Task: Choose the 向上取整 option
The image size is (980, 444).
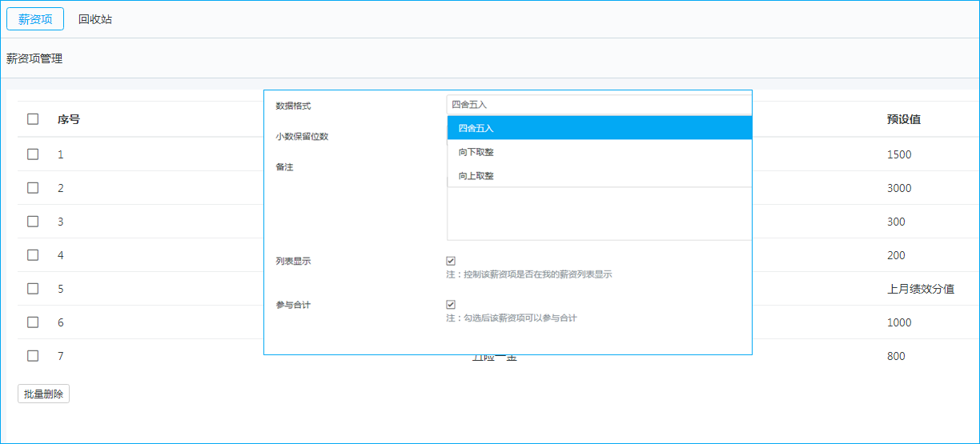Action: click(x=599, y=175)
